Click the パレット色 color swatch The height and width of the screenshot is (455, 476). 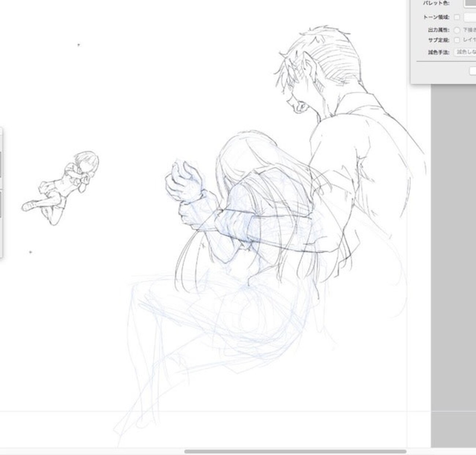(x=470, y=3)
